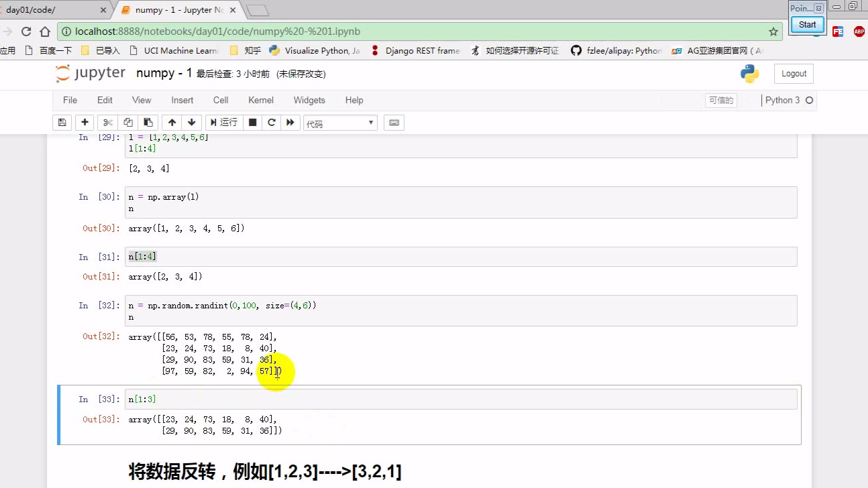This screenshot has height=488, width=868.
Task: Bookmark this page with the star icon
Action: [773, 32]
